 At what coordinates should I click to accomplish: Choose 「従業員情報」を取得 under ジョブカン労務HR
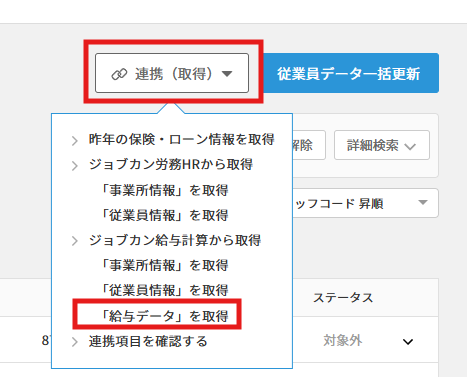tap(164, 215)
